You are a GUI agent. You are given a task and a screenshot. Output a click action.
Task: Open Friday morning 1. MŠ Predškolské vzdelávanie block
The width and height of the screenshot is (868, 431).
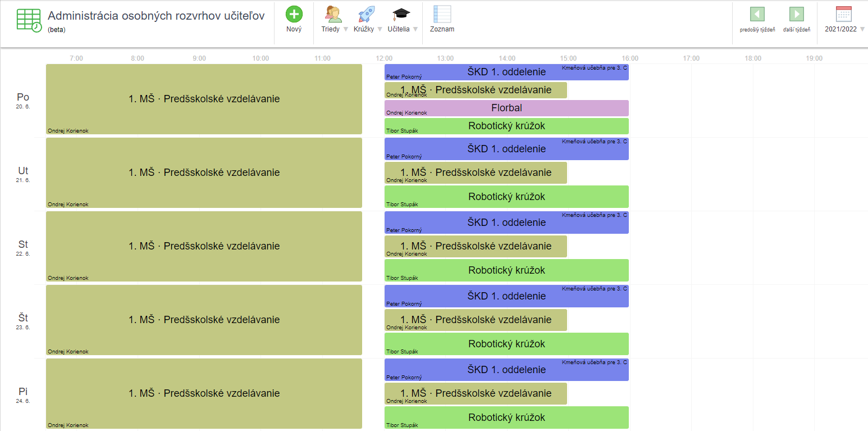(204, 393)
